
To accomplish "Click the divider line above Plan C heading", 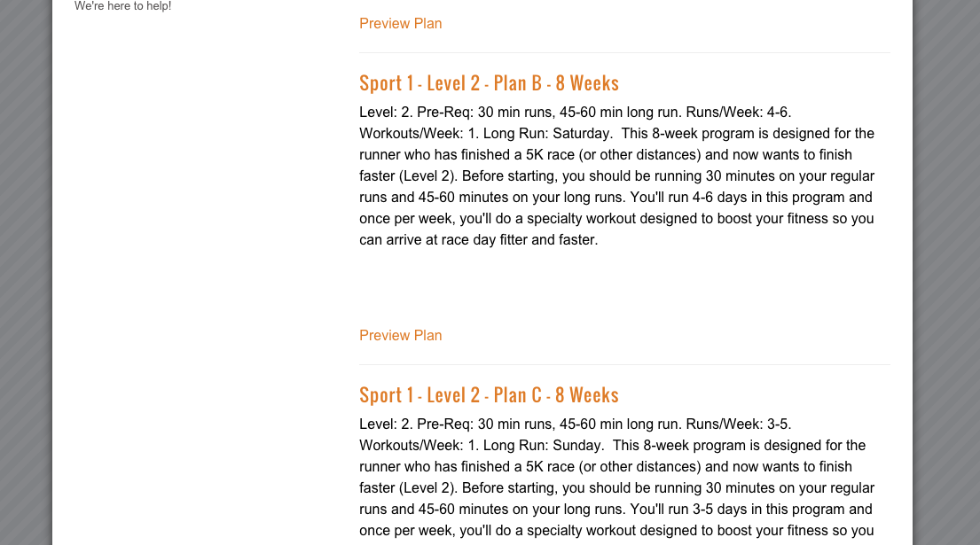I will tap(624, 364).
